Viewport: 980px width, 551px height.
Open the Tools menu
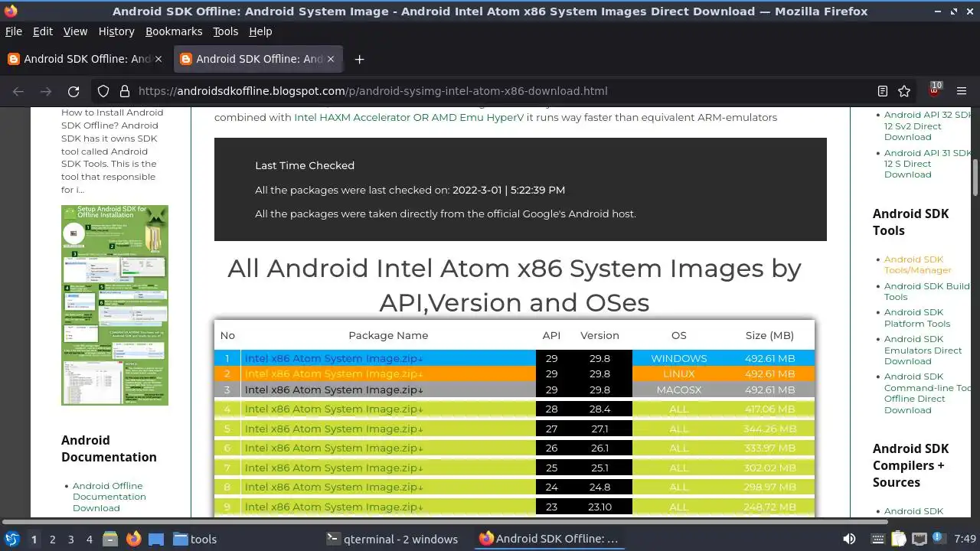pos(225,31)
